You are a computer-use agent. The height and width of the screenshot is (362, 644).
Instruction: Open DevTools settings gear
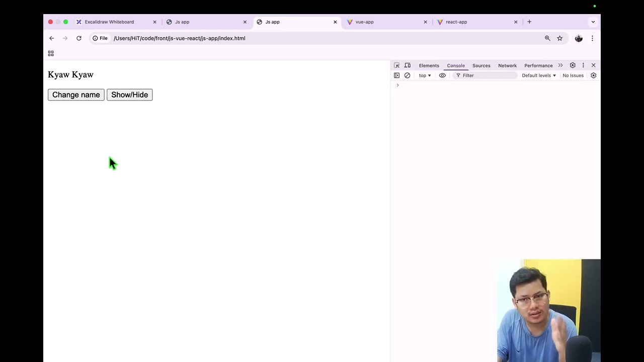point(573,65)
